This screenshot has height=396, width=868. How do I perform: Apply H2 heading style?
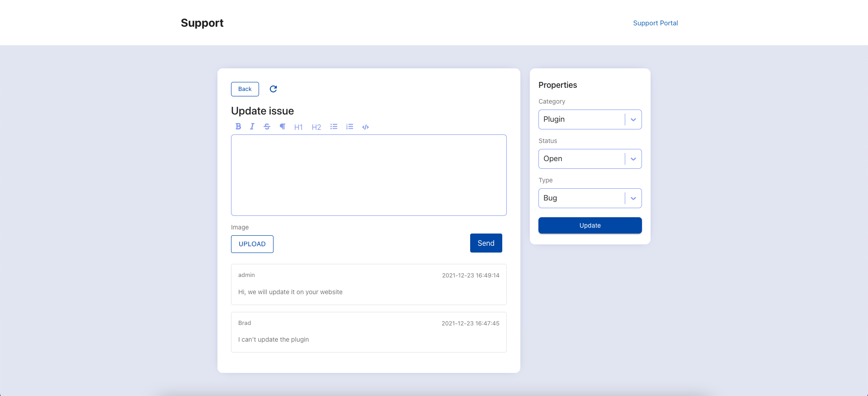pyautogui.click(x=316, y=127)
